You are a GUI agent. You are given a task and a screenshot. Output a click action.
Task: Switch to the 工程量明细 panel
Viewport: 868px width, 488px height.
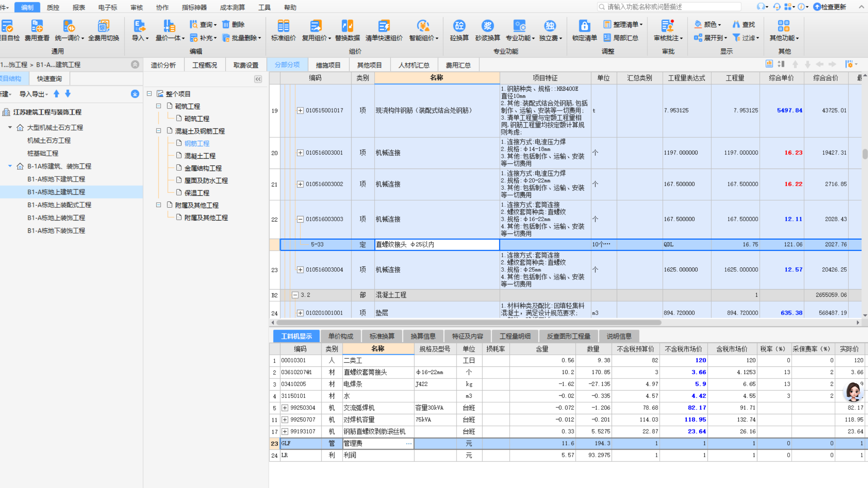(x=515, y=336)
